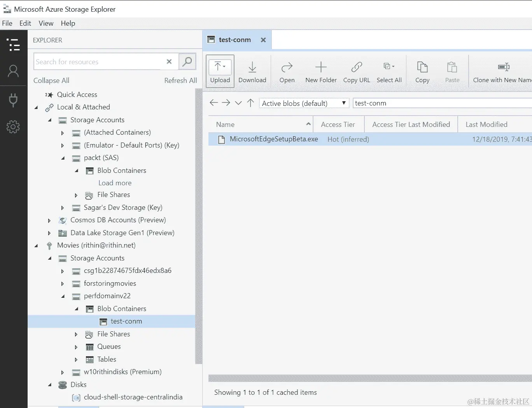Click the Copy toolbar button

(x=422, y=72)
